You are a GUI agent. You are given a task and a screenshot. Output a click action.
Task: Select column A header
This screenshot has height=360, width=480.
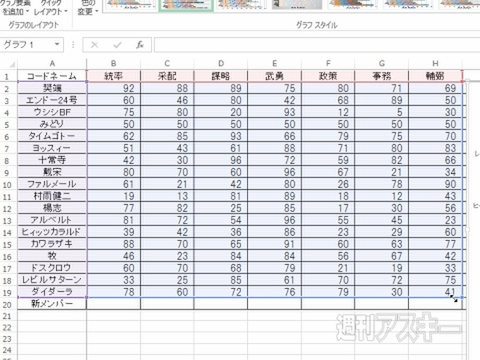(52, 63)
